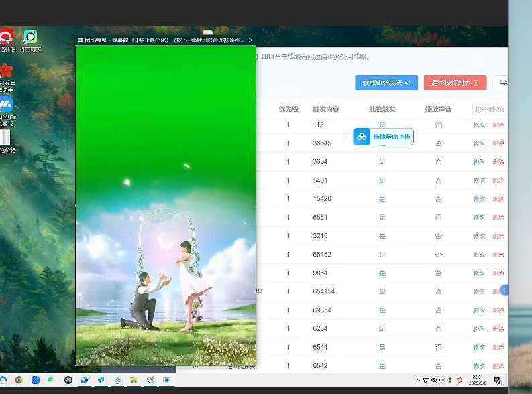
Task: Open the Baidu Netdisk cloud icon in the taskbar
Action: click(117, 381)
